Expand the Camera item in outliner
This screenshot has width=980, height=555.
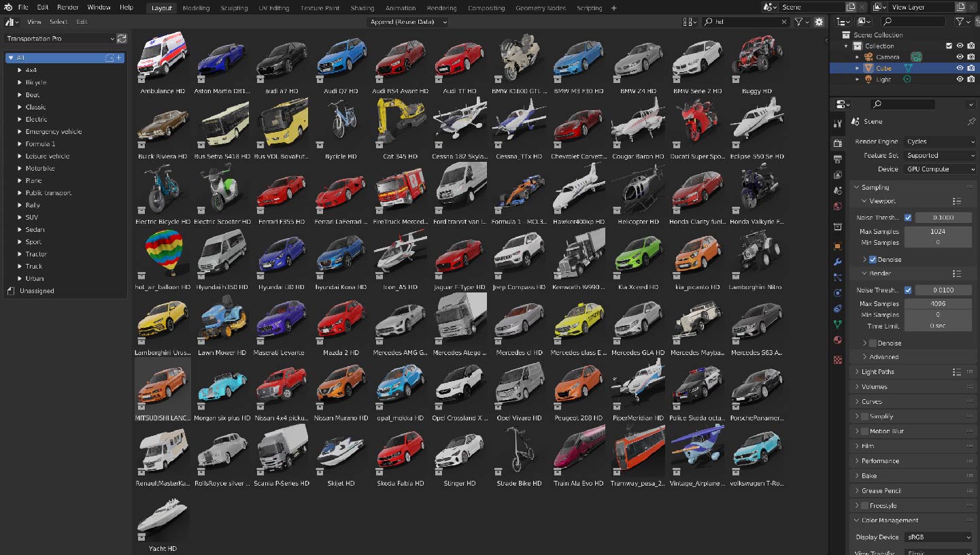point(857,57)
